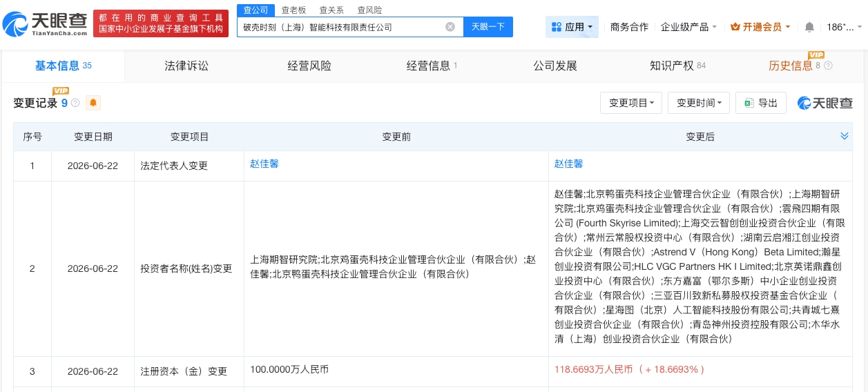Image resolution: width=868 pixels, height=392 pixels.
Task: Click the 变更记录 section heading
Action: pyautogui.click(x=35, y=103)
